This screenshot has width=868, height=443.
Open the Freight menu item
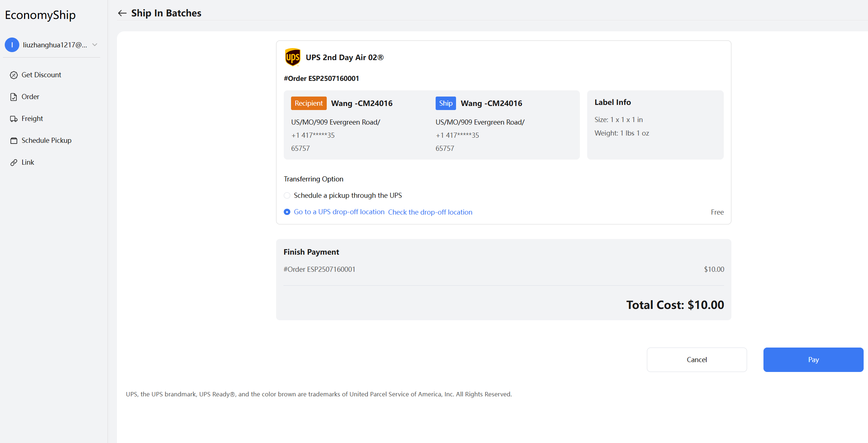(32, 119)
